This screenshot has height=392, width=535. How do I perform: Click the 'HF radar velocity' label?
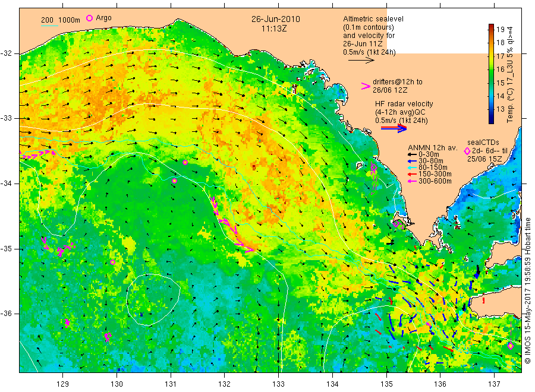[404, 103]
